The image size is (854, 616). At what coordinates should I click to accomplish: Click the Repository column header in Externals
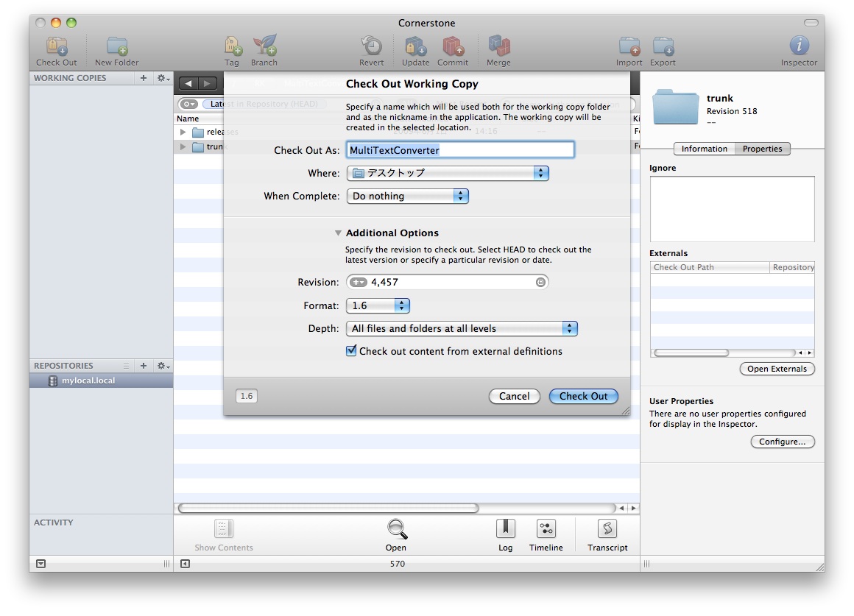792,267
